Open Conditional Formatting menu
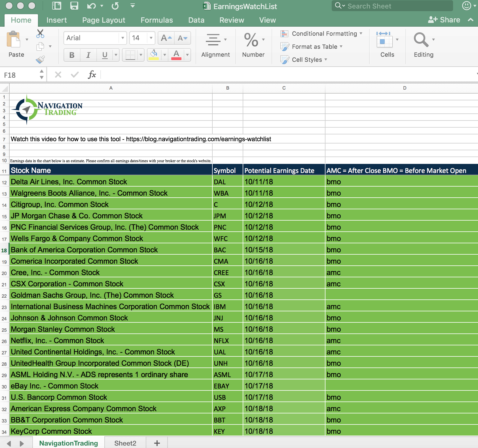The width and height of the screenshot is (478, 448). point(321,34)
